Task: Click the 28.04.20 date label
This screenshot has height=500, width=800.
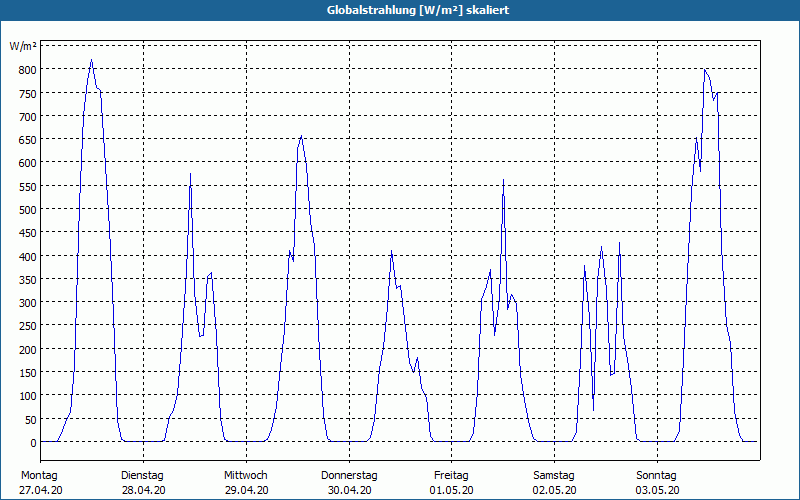Action: tap(143, 490)
